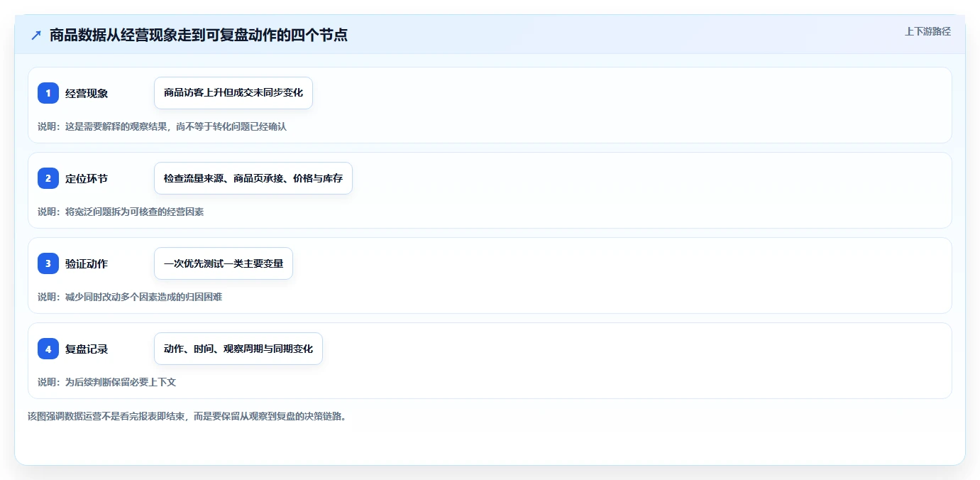The width and height of the screenshot is (980, 480).
Task: Select the 商品访客上升但成交未同步变化 chip
Action: (x=233, y=93)
